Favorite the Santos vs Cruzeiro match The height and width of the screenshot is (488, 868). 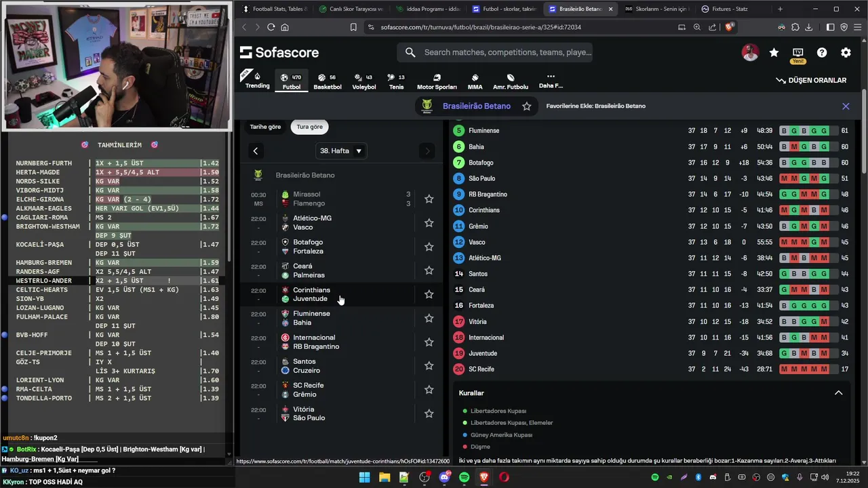tap(429, 366)
